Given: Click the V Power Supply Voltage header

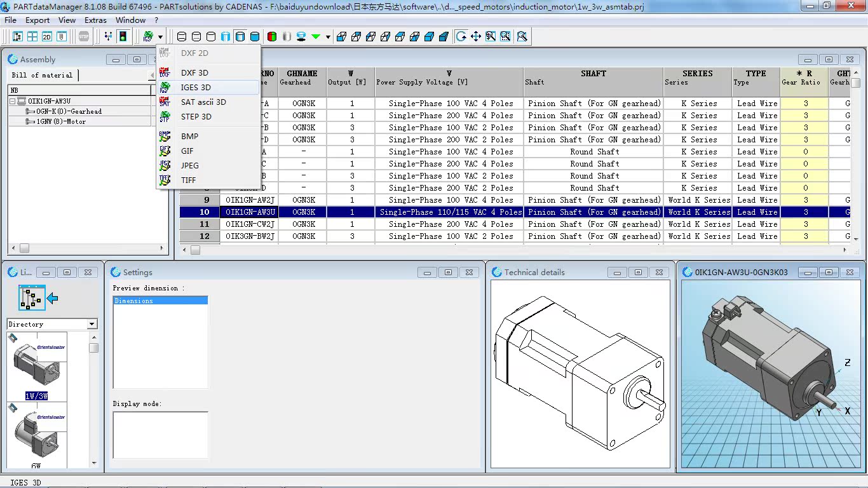Looking at the screenshot, I should click(x=449, y=81).
